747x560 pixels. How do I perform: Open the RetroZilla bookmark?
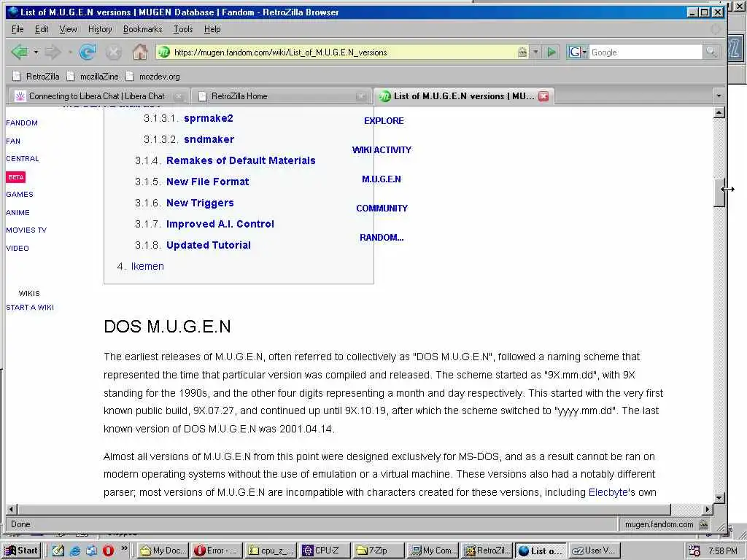pyautogui.click(x=36, y=76)
